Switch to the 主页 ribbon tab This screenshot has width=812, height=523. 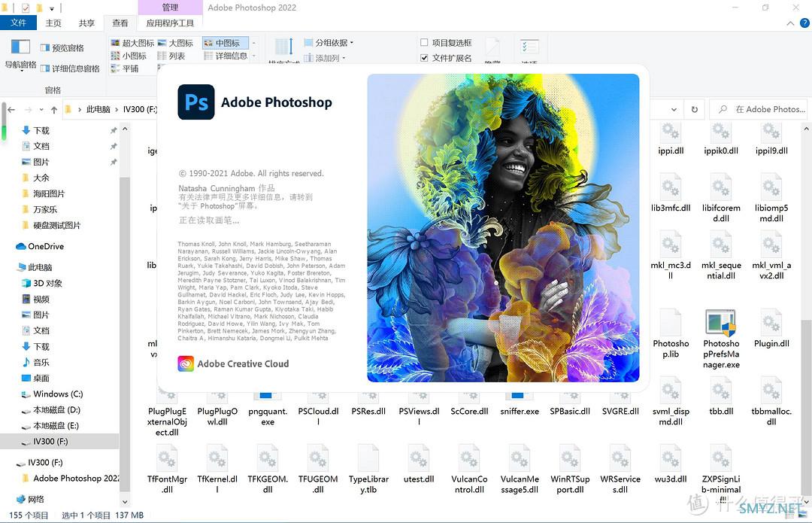(x=53, y=23)
